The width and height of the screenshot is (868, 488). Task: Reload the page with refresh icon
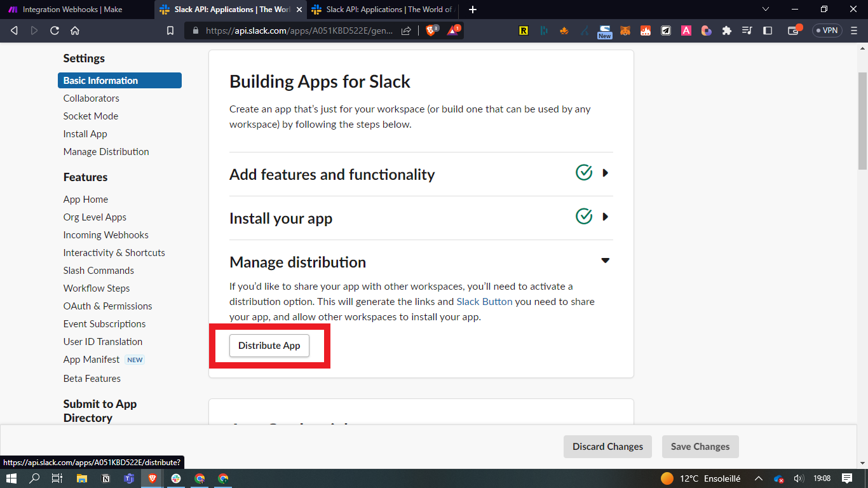pyautogui.click(x=55, y=30)
